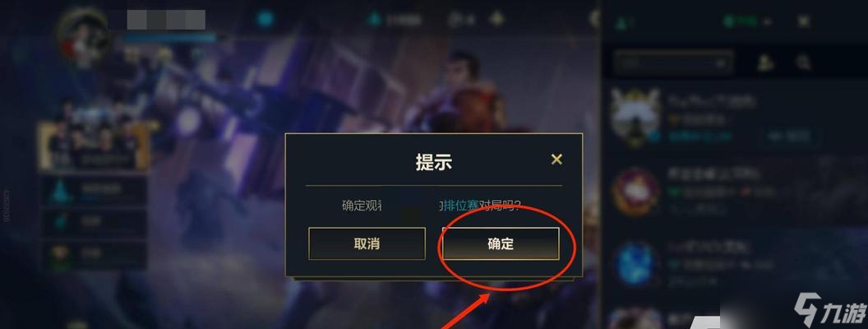Click the add friend icon in friends panel

pyautogui.click(x=765, y=63)
